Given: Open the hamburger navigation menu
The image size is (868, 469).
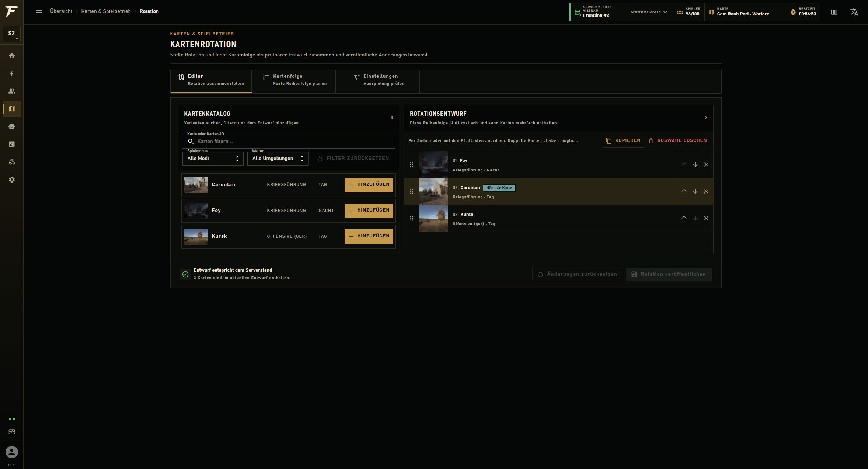Looking at the screenshot, I should coord(39,12).
